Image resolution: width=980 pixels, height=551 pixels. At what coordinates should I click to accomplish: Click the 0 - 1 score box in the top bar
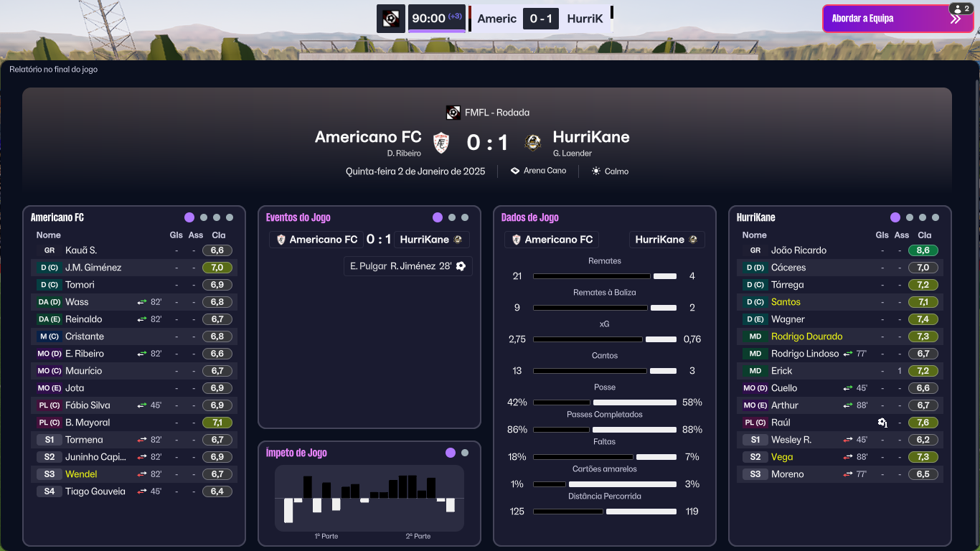[x=541, y=19]
